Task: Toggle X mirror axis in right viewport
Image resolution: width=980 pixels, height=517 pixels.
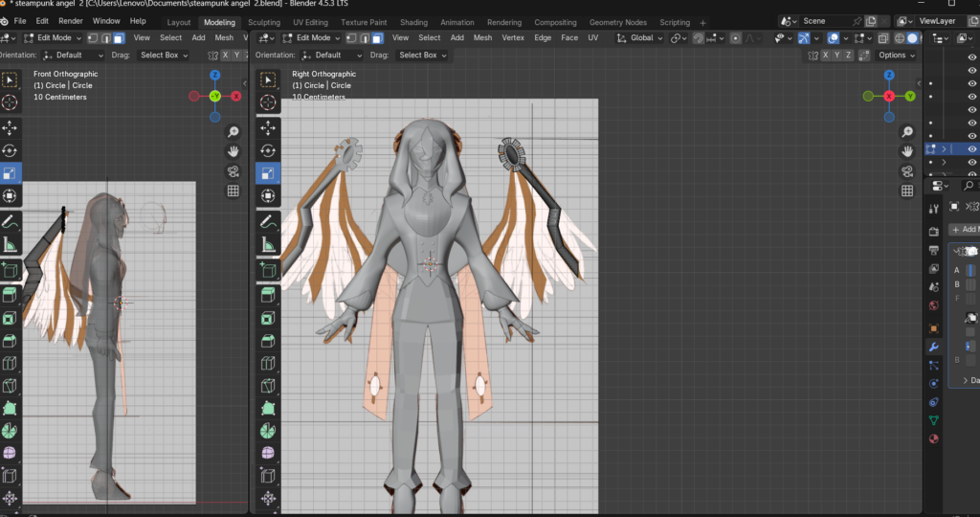Action: [x=825, y=56]
